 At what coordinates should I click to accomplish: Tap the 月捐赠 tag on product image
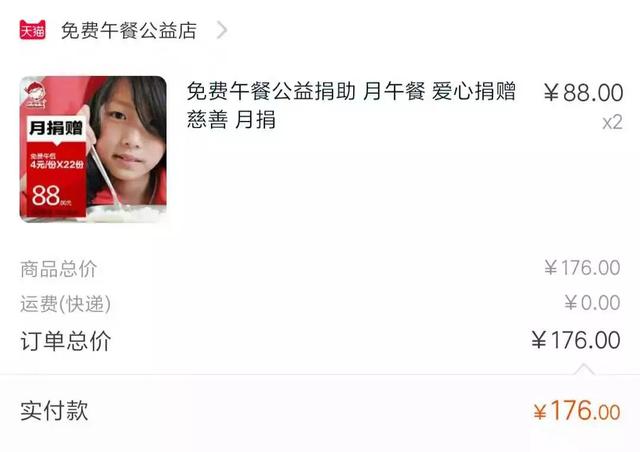(x=56, y=128)
